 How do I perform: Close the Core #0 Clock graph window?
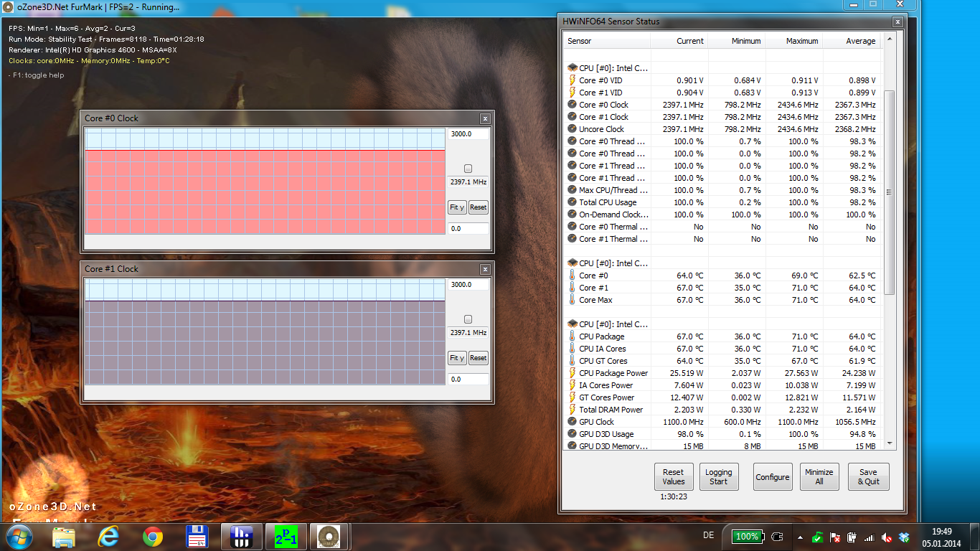tap(486, 118)
